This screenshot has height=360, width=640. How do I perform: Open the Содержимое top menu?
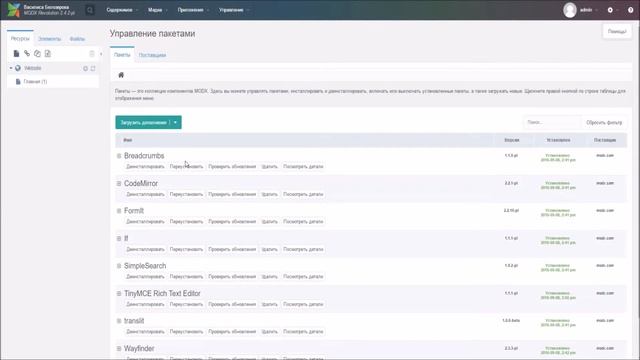[x=122, y=10]
